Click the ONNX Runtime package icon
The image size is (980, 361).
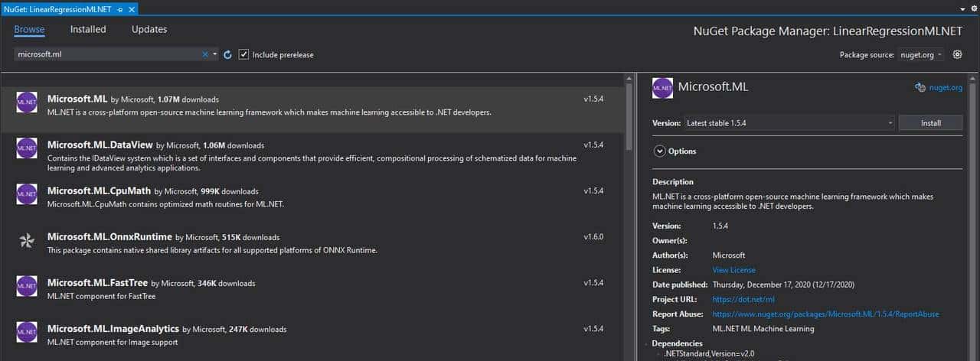point(27,240)
